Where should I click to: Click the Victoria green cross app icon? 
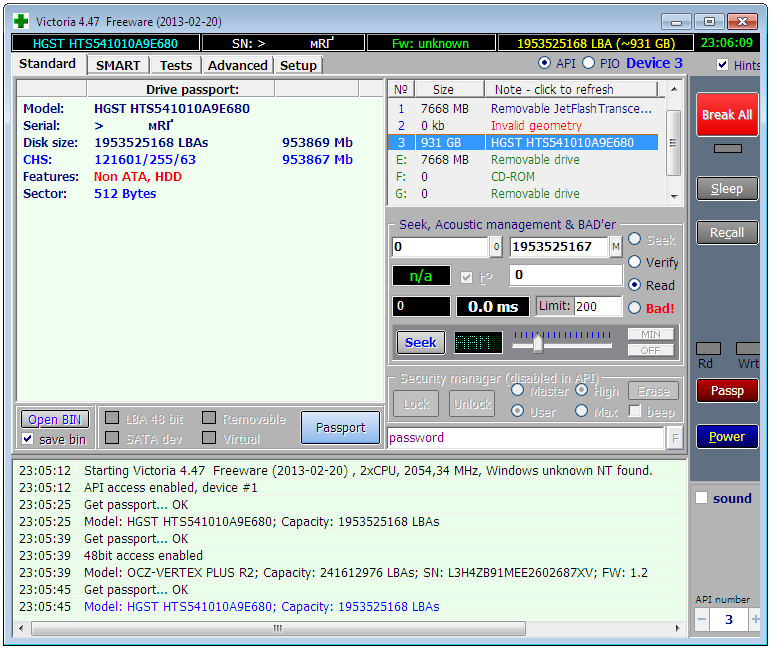pos(21,21)
